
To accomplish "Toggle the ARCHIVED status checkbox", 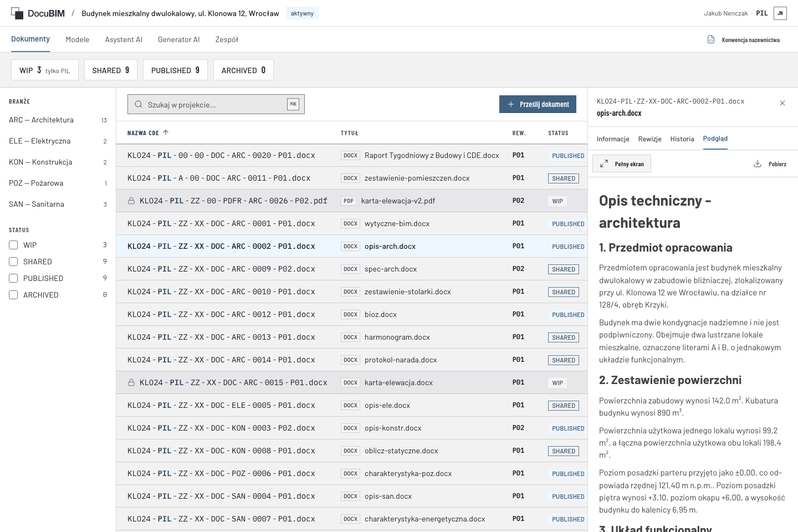I will (13, 295).
